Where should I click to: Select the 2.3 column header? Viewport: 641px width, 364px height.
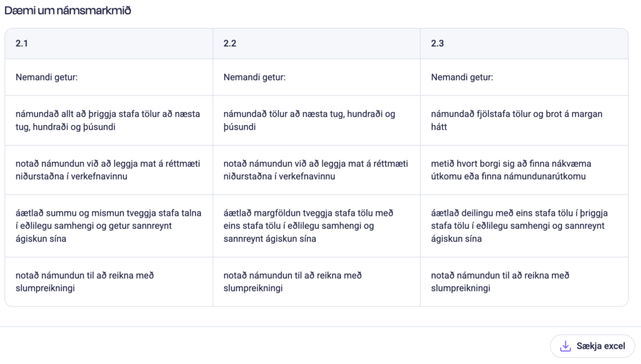438,44
